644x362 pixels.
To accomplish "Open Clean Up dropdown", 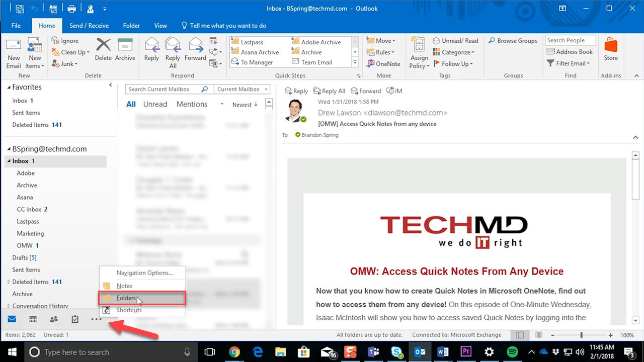I will [x=70, y=52].
